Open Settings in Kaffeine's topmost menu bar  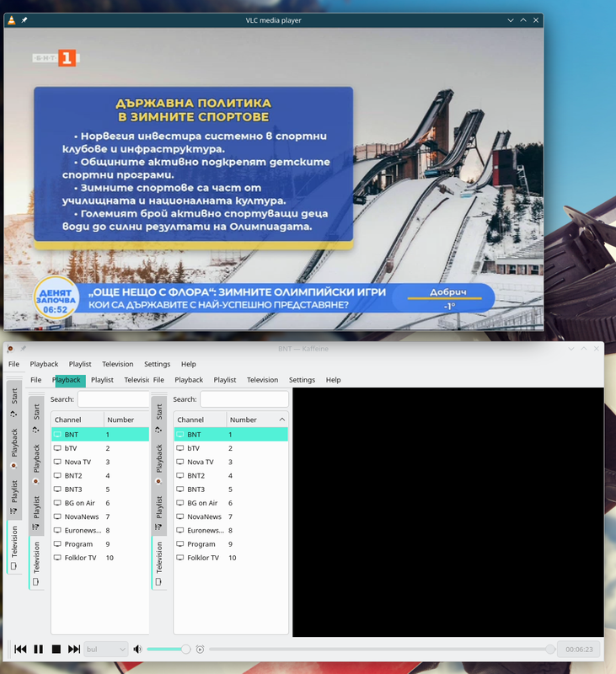[158, 364]
